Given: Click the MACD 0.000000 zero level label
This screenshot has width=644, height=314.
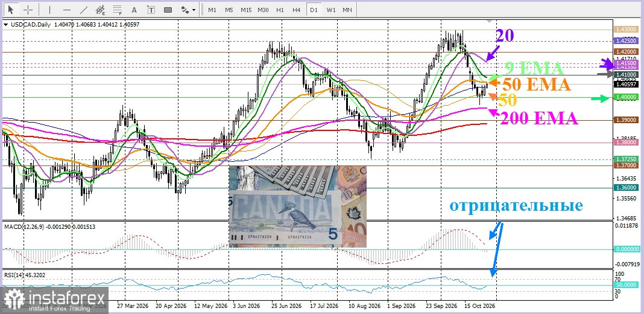Looking at the screenshot, I should coord(627,249).
